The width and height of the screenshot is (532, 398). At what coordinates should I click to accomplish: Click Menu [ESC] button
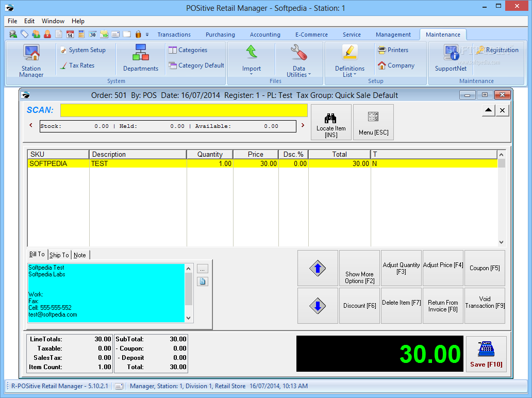tap(373, 122)
